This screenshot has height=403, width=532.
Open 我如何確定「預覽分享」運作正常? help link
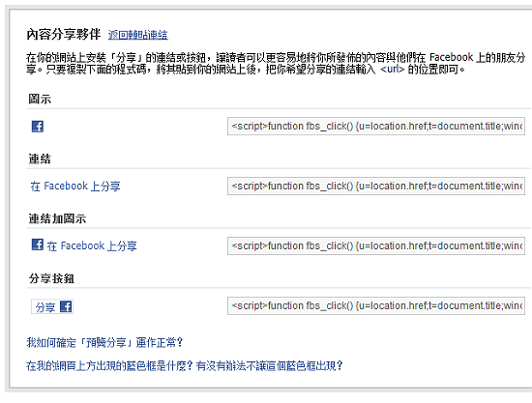click(x=104, y=342)
